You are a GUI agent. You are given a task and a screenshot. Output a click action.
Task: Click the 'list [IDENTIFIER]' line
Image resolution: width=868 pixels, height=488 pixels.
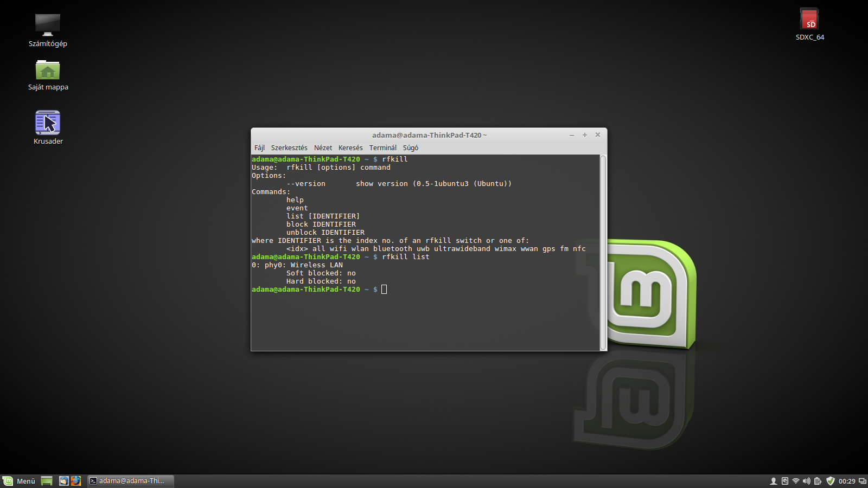point(323,216)
